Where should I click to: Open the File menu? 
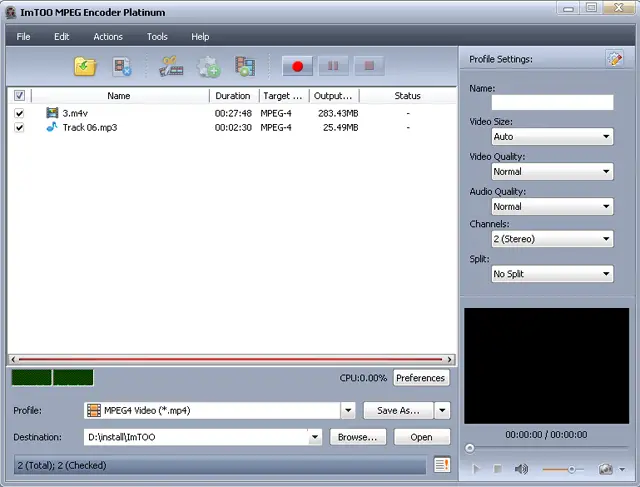23,37
